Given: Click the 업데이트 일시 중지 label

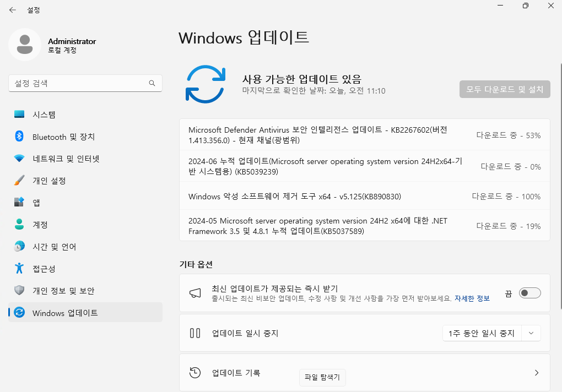Looking at the screenshot, I should coord(245,333).
